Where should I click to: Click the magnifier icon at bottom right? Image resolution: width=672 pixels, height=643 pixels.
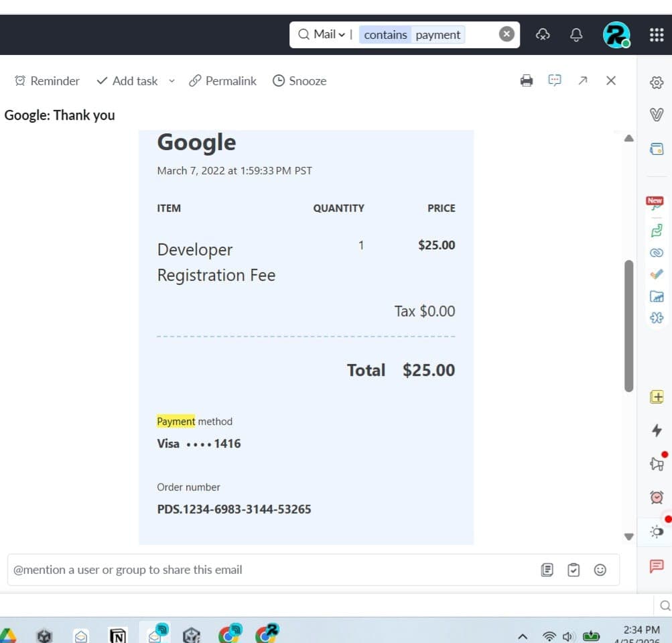(665, 605)
